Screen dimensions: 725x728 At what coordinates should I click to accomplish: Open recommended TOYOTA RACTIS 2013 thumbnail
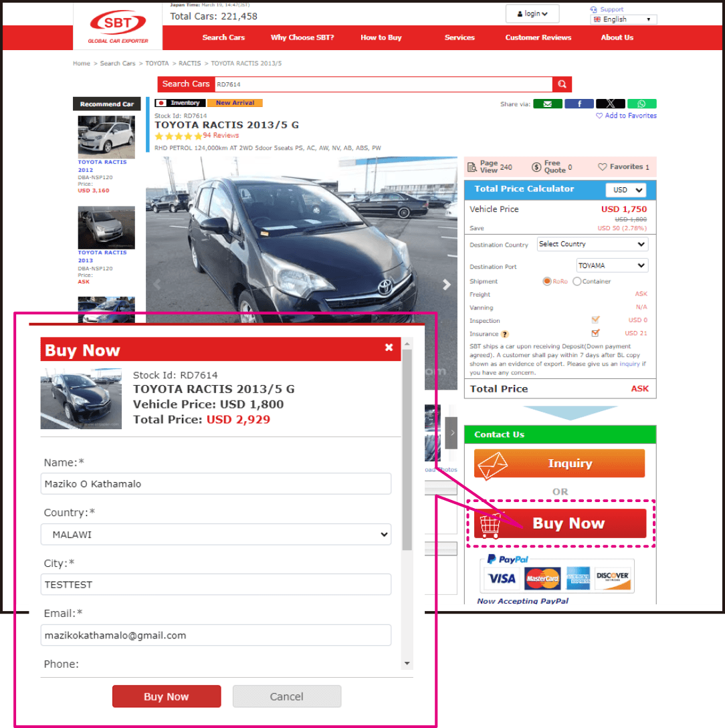[x=106, y=227]
